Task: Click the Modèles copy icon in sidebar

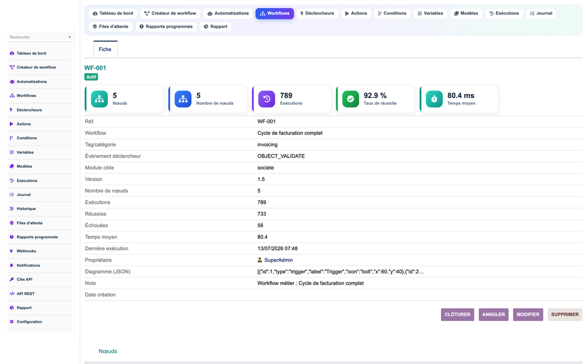Action: point(12,167)
